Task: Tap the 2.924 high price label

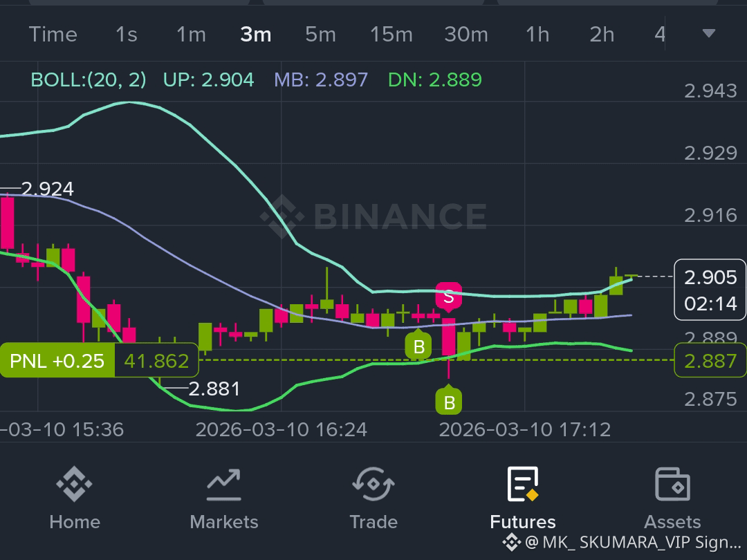Action: coord(48,189)
